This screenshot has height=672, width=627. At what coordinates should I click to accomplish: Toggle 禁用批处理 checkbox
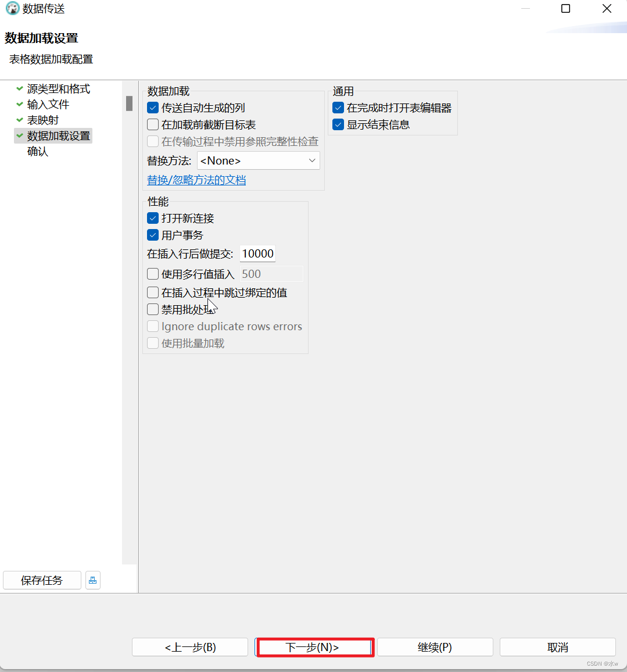(152, 309)
